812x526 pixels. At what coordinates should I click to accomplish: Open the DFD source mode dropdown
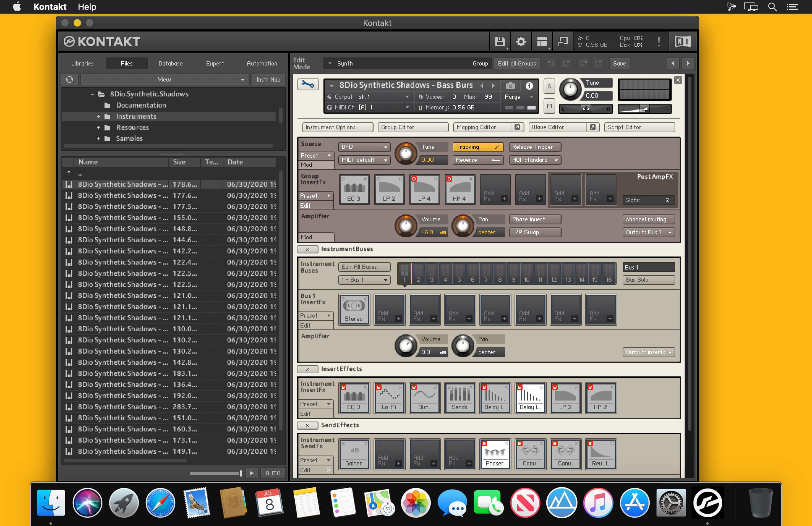(364, 147)
